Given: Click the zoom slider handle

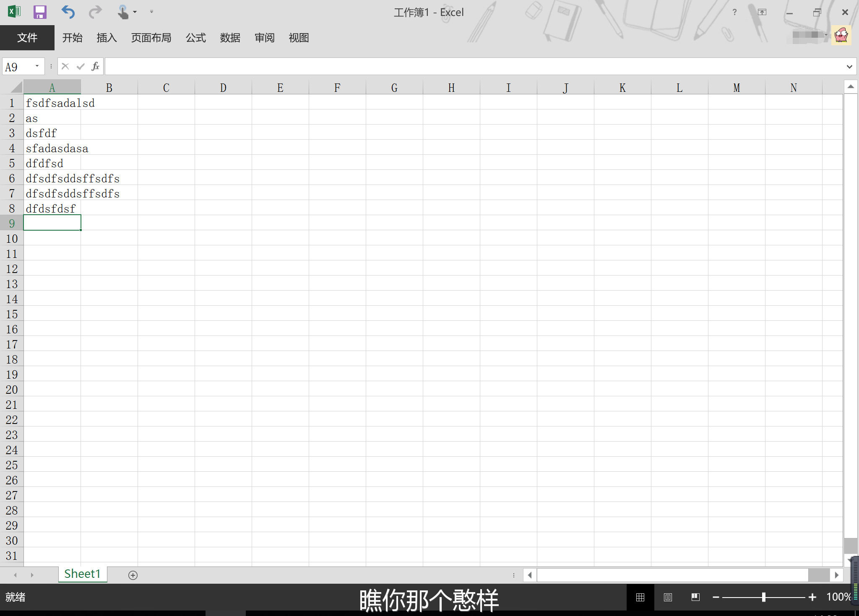Looking at the screenshot, I should coord(764,597).
